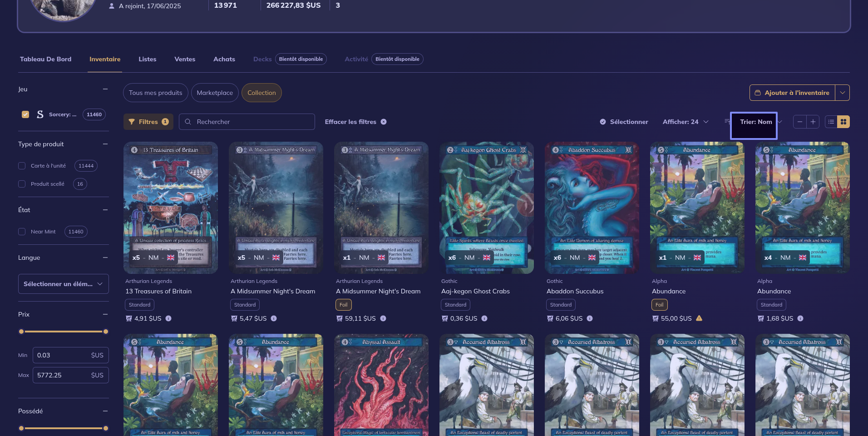
Task: Expand arrow next to Ajouter à l'inventaire
Action: (843, 93)
